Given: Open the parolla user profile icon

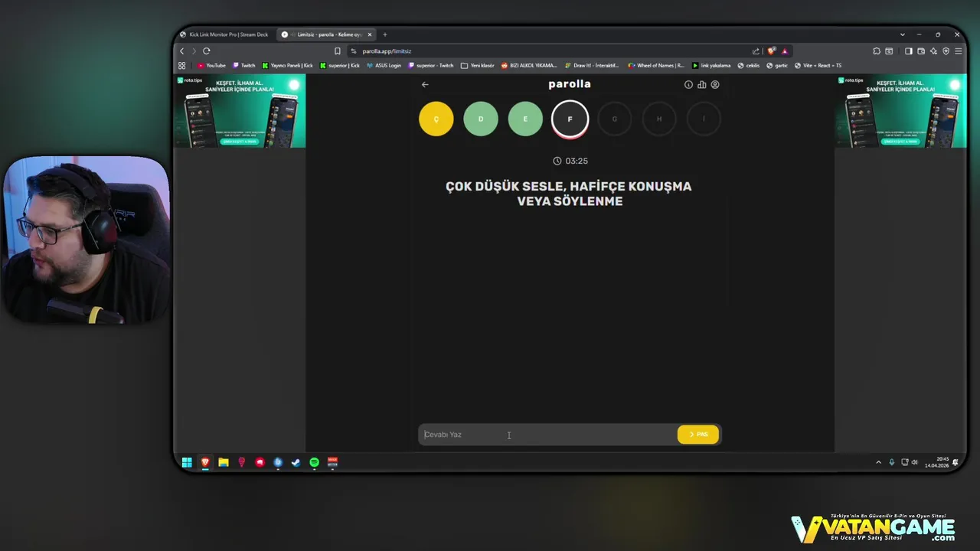Looking at the screenshot, I should point(715,85).
